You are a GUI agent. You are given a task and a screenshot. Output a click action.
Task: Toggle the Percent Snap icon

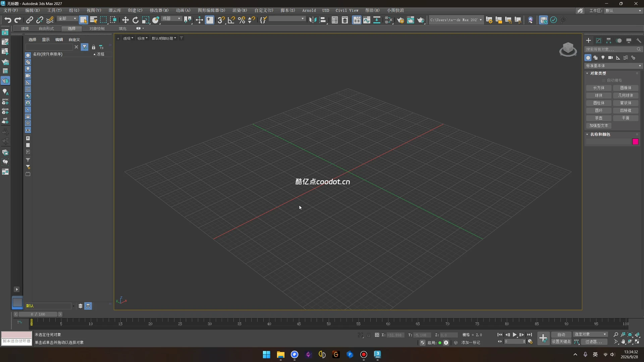tap(241, 20)
